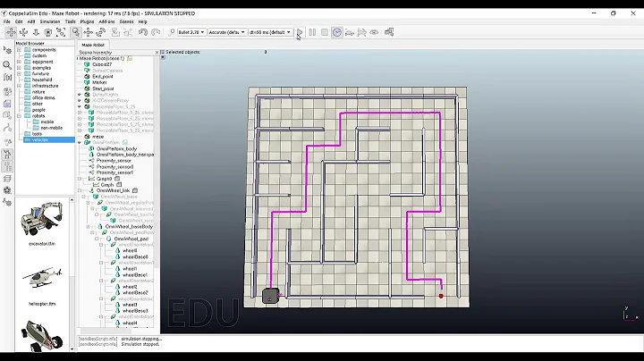Click the redo arrow icon
This screenshot has height=361, width=644.
pos(156,32)
